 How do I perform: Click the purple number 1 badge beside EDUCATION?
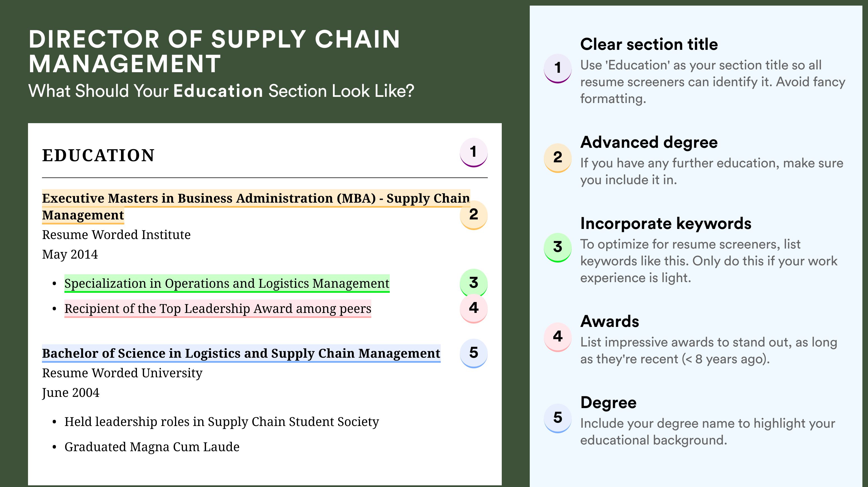[473, 152]
